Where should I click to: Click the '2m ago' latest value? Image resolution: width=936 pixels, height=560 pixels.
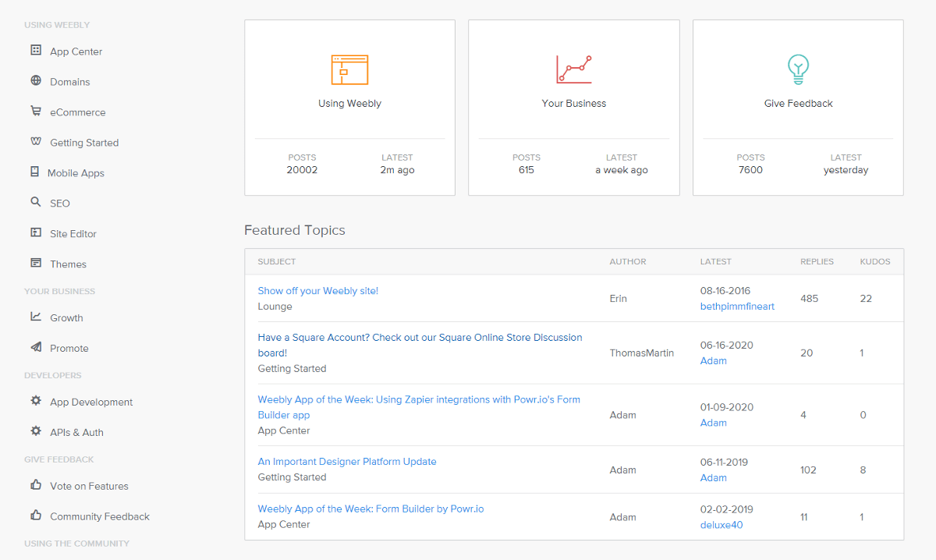397,170
